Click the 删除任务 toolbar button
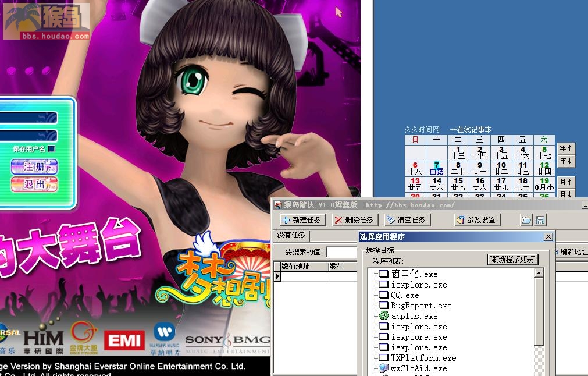The height and width of the screenshot is (376, 588). 354,220
